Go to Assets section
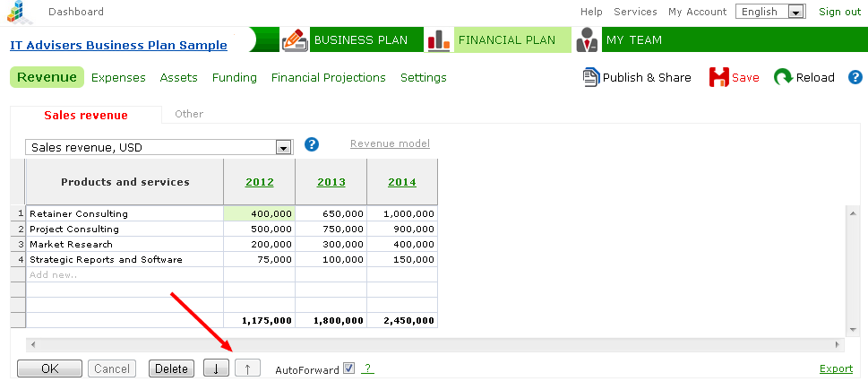The width and height of the screenshot is (868, 390). (x=179, y=78)
